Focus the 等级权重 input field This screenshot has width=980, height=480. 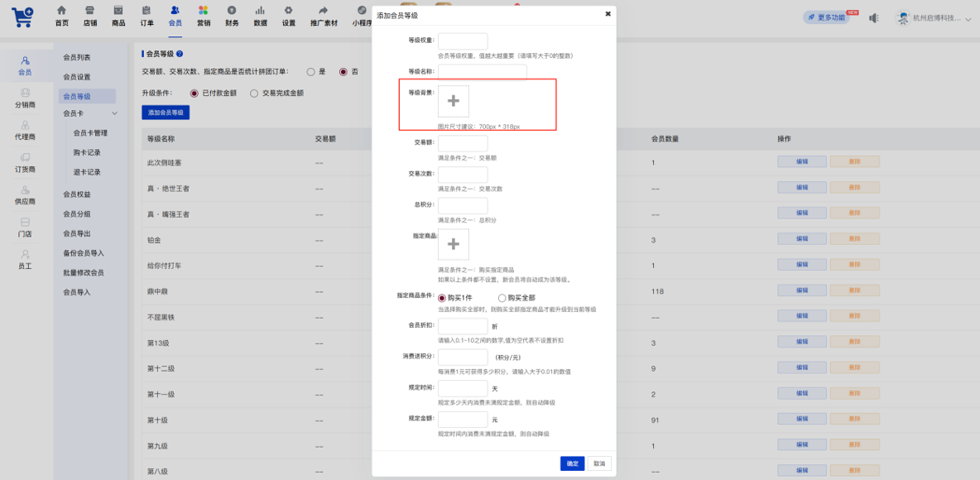[x=463, y=41]
